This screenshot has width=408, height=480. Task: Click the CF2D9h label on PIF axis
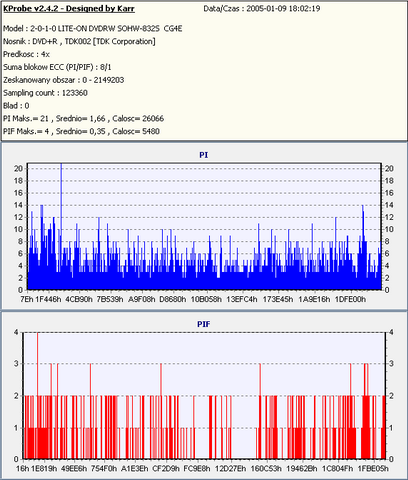166,469
